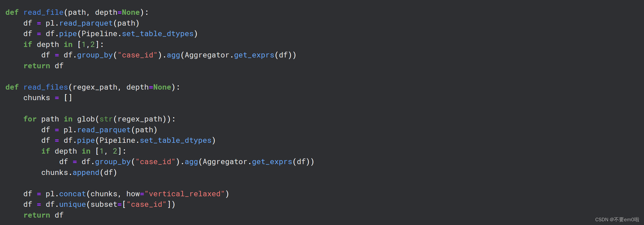Click the for keyword
Screen dimensions: 644x225
pos(30,119)
